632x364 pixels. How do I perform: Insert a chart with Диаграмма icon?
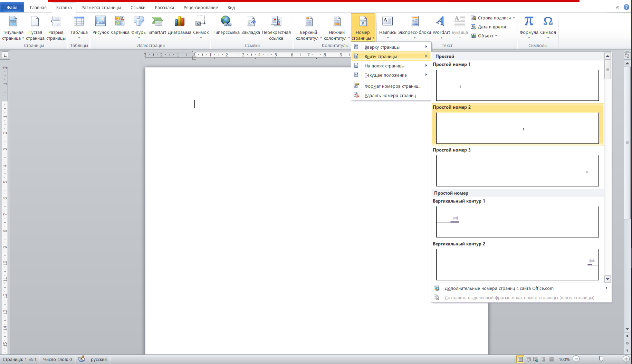pos(179,26)
